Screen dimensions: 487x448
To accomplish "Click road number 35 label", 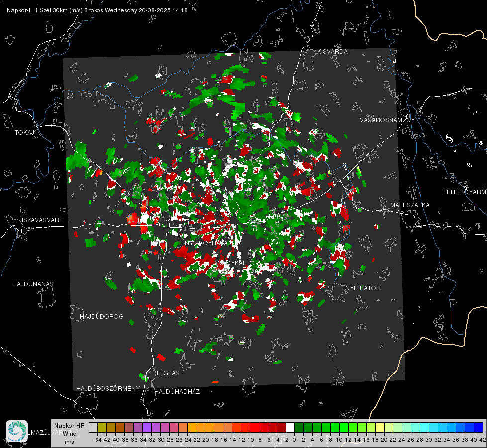I will (6, 352).
